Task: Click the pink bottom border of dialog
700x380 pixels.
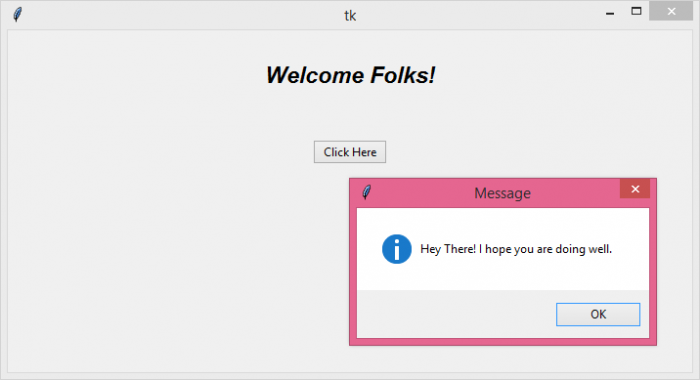Action: tap(503, 342)
